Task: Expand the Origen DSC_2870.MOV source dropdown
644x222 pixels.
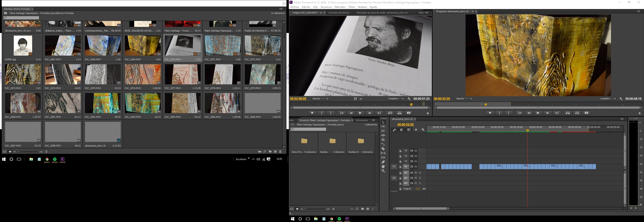Action: pos(321,13)
